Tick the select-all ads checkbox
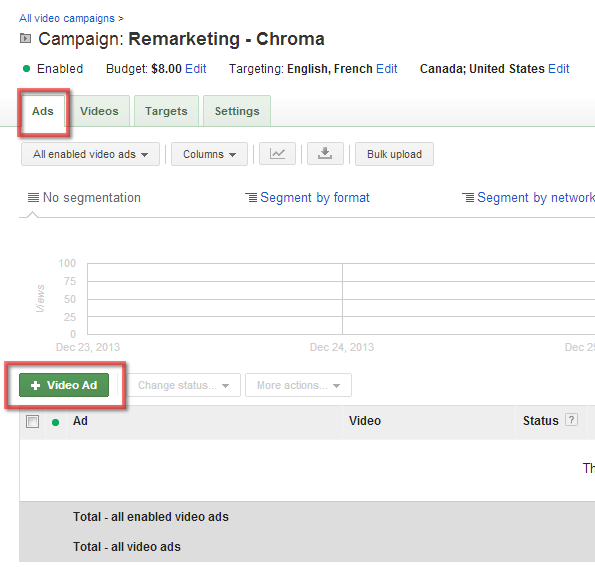The image size is (595, 567). coord(32,421)
